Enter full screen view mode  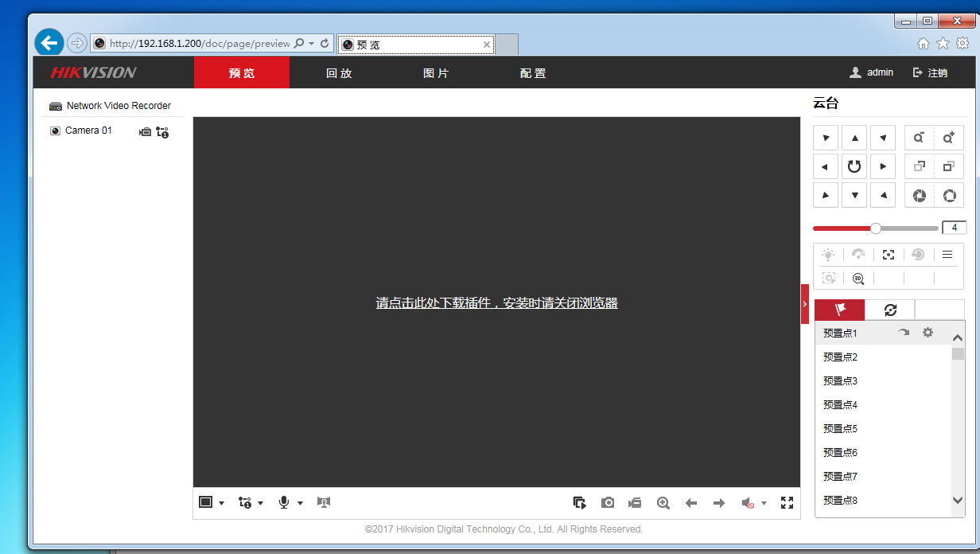pos(787,502)
